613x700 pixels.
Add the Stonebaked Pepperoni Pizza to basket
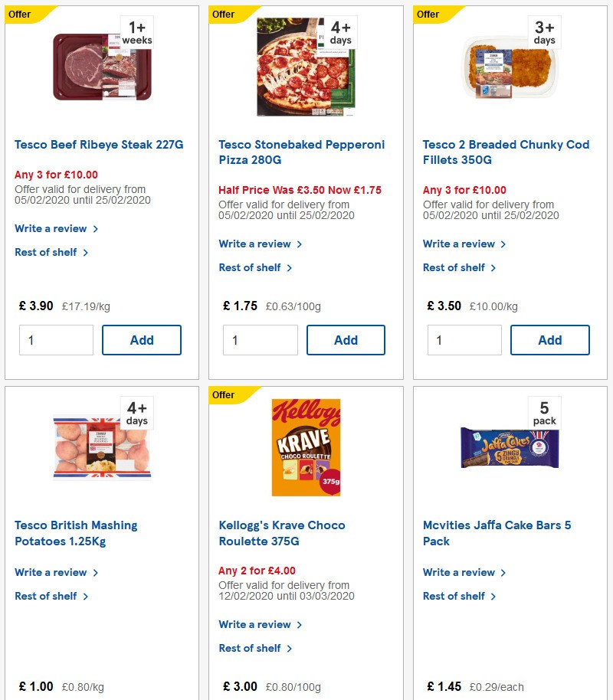click(x=346, y=339)
